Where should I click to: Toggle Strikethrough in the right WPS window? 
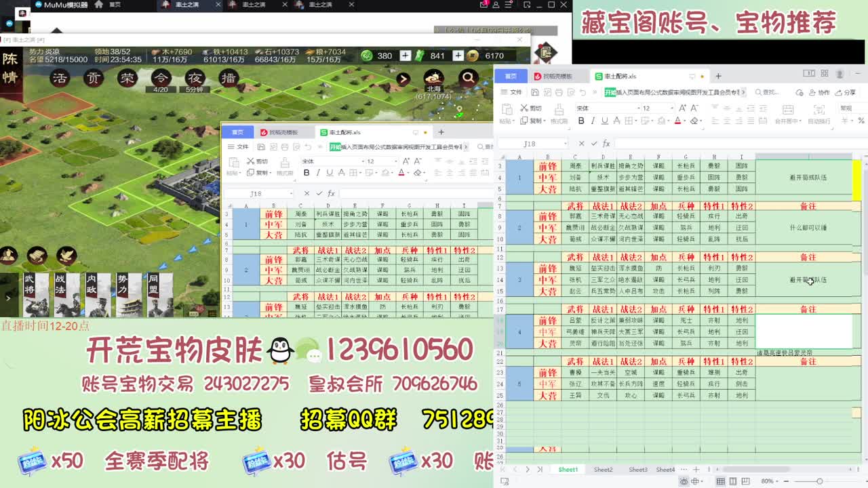[617, 121]
